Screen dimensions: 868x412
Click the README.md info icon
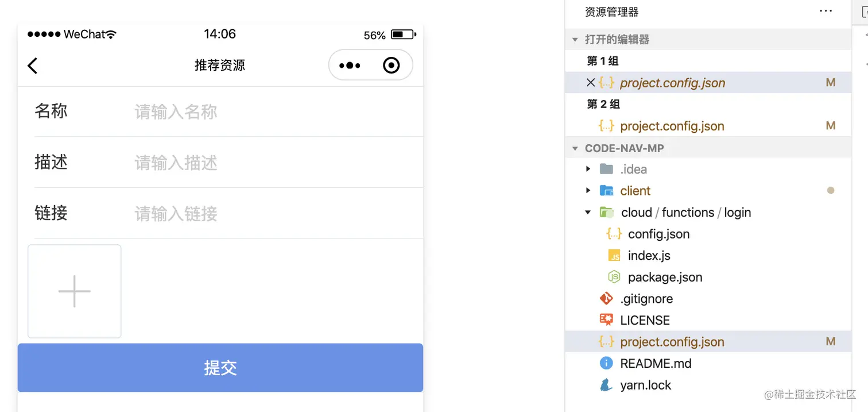606,363
